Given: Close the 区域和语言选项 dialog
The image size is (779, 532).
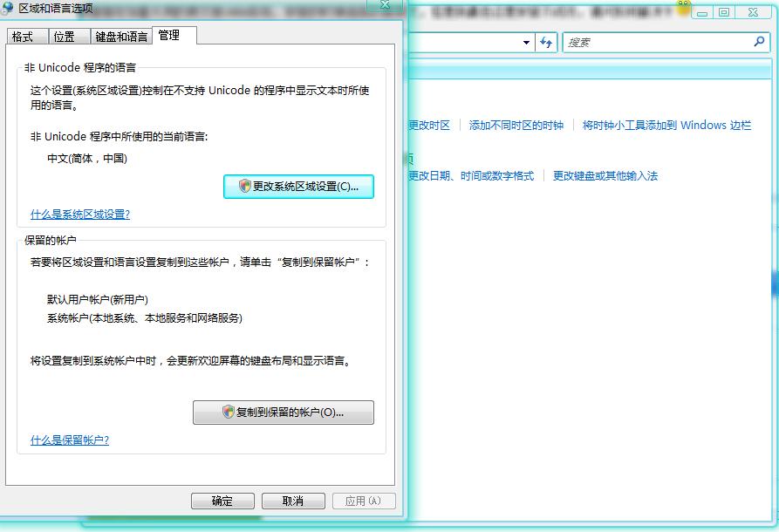Looking at the screenshot, I should pyautogui.click(x=385, y=5).
